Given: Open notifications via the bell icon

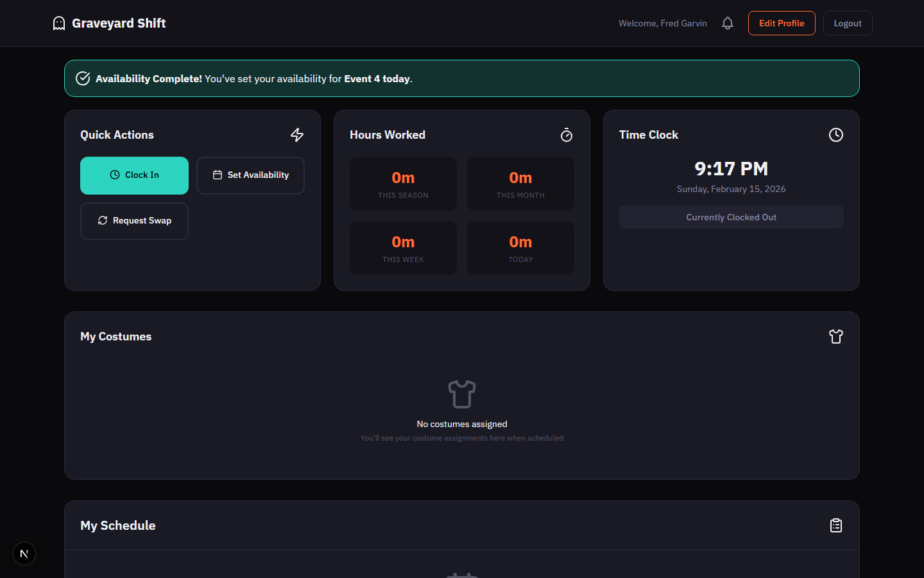Looking at the screenshot, I should (x=727, y=22).
